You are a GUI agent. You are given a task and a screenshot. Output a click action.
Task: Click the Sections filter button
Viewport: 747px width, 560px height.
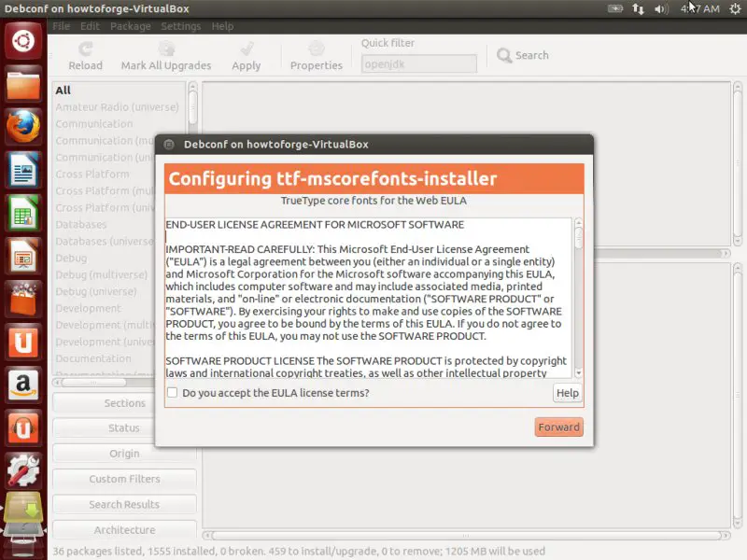[x=124, y=403]
